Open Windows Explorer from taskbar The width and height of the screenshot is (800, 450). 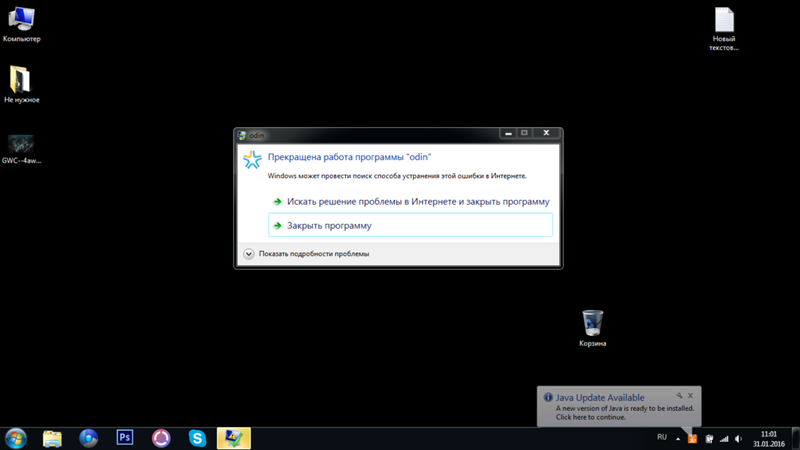coord(52,438)
